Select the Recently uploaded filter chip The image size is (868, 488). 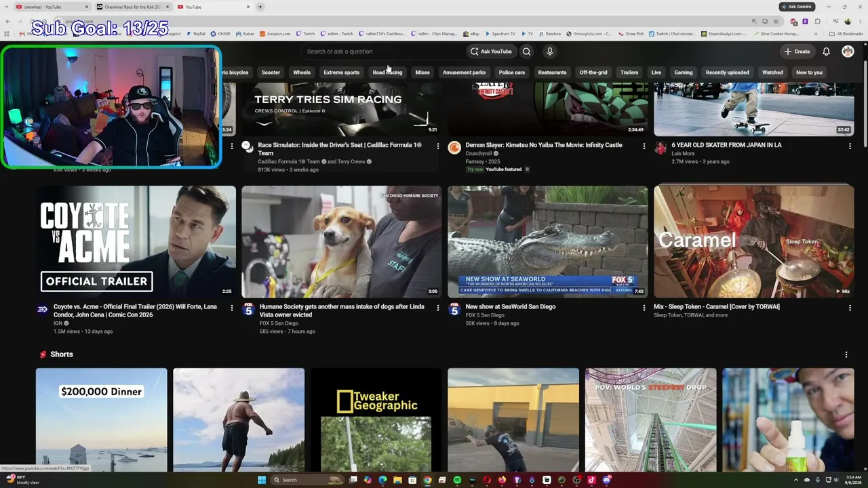pos(727,73)
